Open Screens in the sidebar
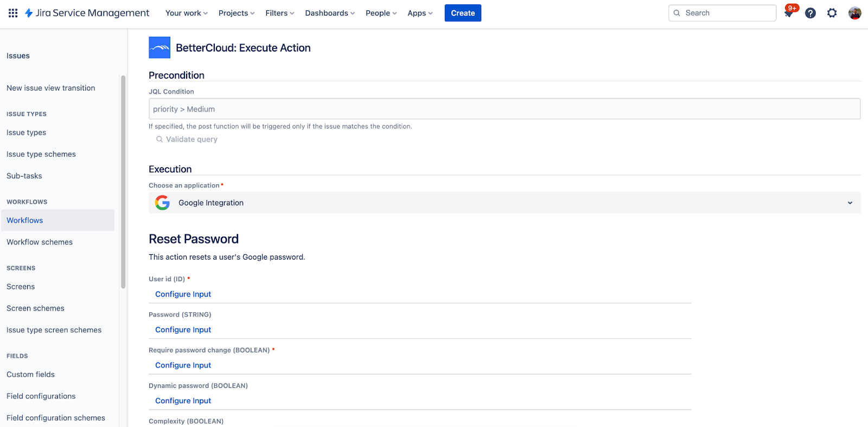 (21, 287)
